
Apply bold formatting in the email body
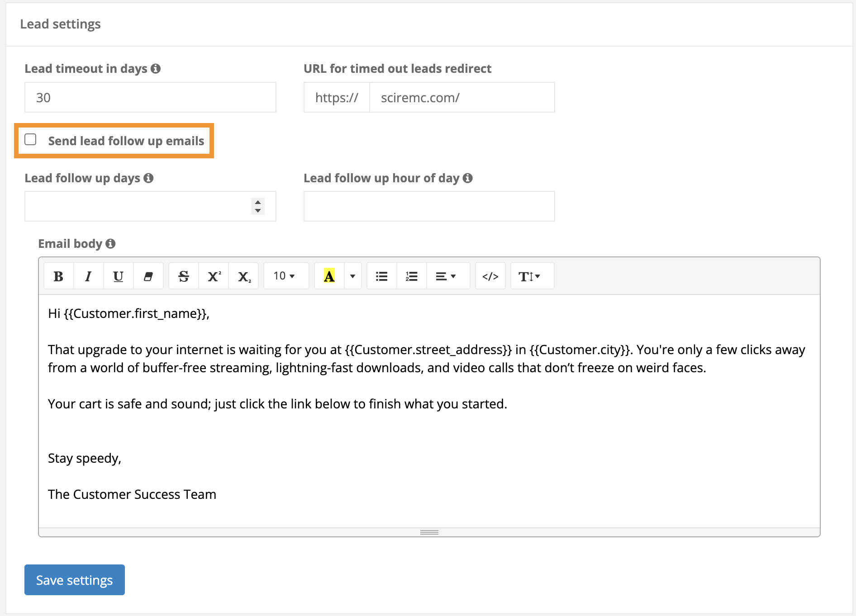(x=58, y=275)
